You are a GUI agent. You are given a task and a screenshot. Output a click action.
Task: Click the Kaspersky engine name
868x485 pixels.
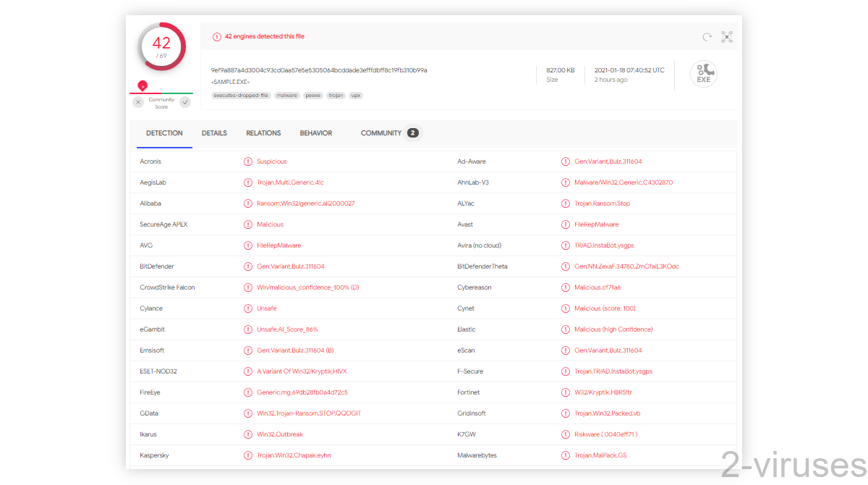(154, 455)
